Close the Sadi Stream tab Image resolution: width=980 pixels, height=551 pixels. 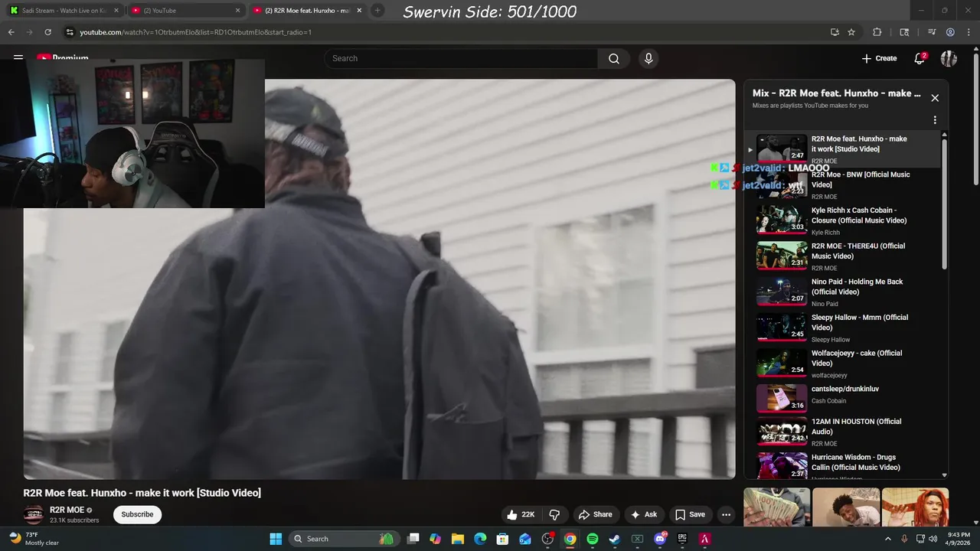point(116,11)
